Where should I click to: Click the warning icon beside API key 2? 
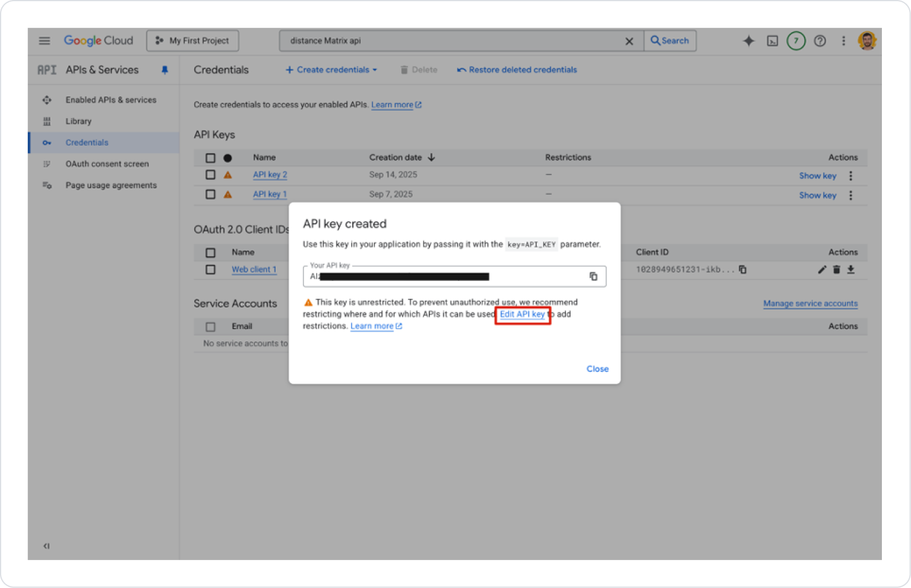tap(227, 175)
